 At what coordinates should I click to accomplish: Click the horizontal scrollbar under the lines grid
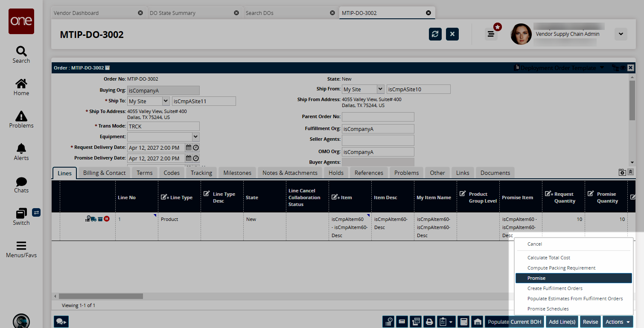point(101,296)
